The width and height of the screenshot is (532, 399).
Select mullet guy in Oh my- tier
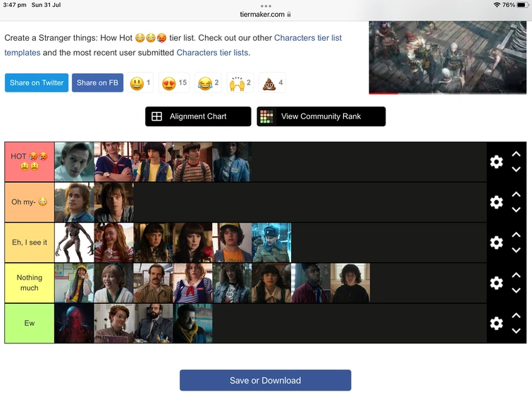(x=74, y=202)
